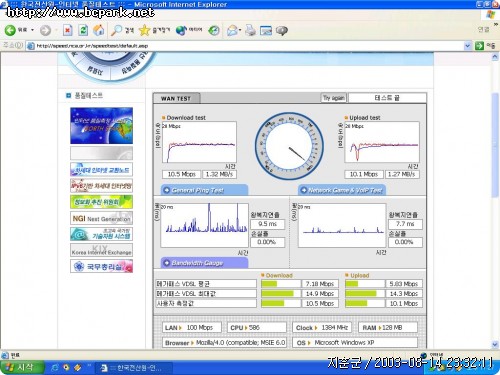The width and height of the screenshot is (500, 375).
Task: Click the Try again button
Action: [333, 98]
